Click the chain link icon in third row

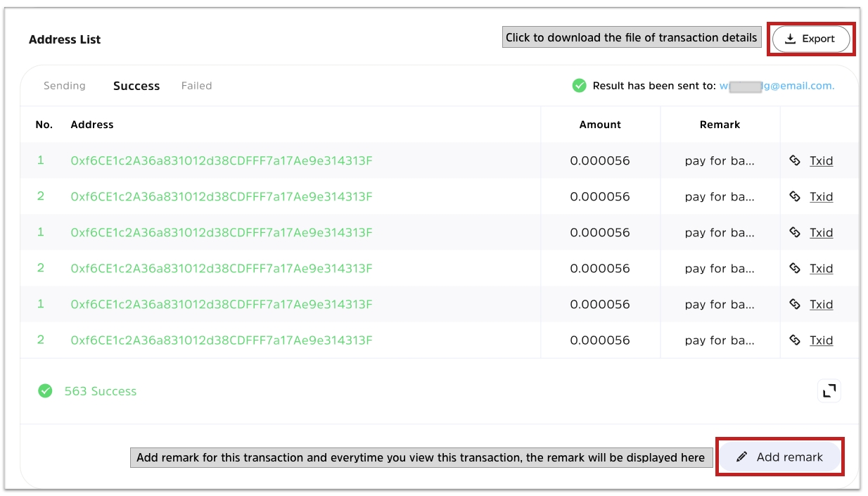[795, 232]
